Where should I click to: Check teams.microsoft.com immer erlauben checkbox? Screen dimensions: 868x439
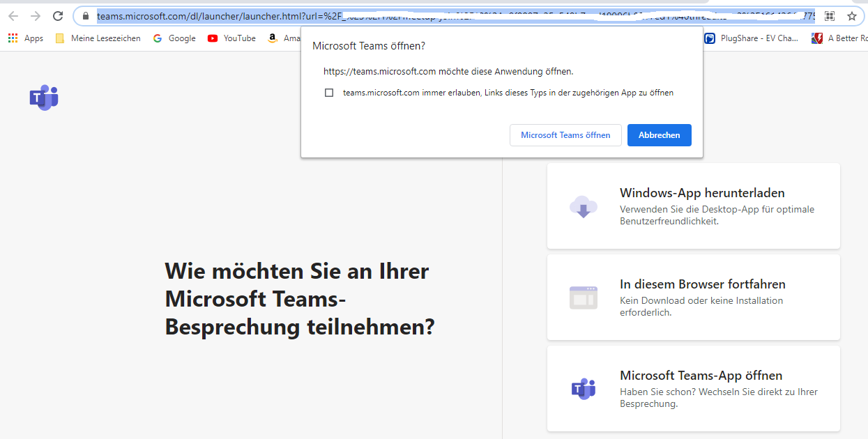[x=329, y=93]
